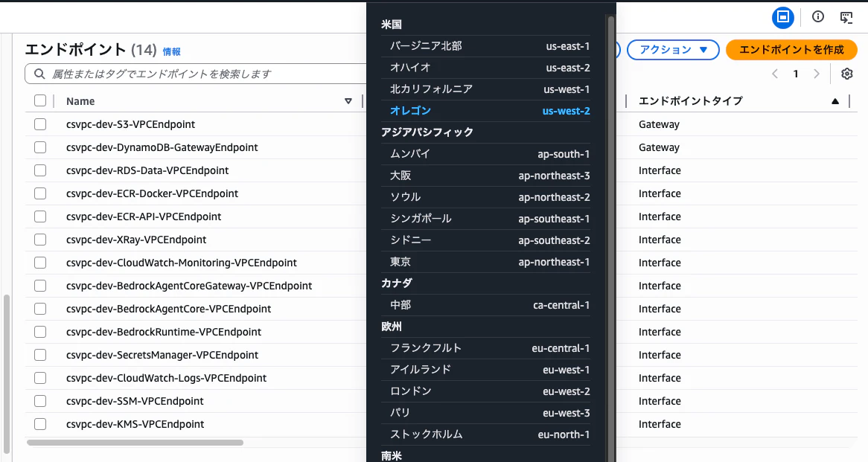Select checkbox for csvpc-dev-KMS-VPCEndpoint
The image size is (868, 462).
(40, 424)
